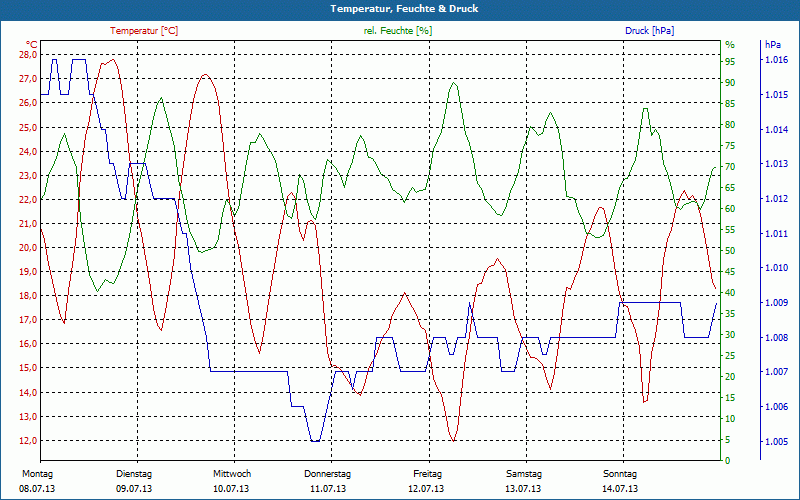Click the 95 humidity axis value
Image resolution: width=800 pixels, height=500 pixels.
point(730,62)
